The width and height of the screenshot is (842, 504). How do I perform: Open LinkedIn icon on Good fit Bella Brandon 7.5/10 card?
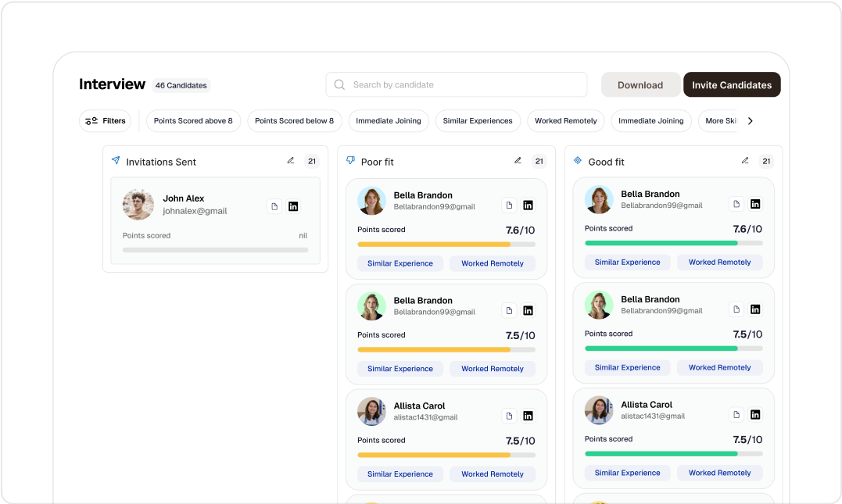[x=755, y=309]
